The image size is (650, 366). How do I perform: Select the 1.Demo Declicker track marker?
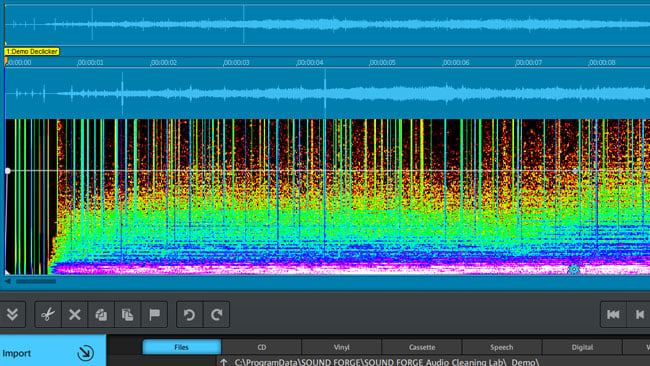(32, 51)
